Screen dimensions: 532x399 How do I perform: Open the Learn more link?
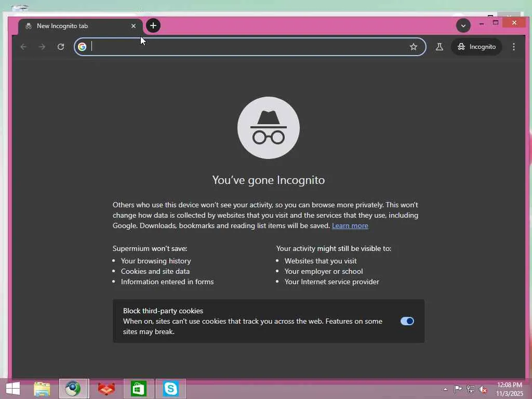[x=350, y=225]
